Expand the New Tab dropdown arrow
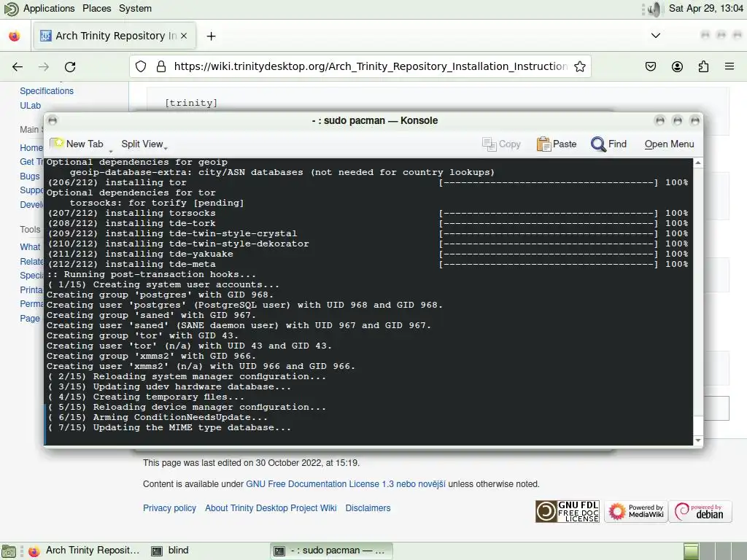 [111, 152]
